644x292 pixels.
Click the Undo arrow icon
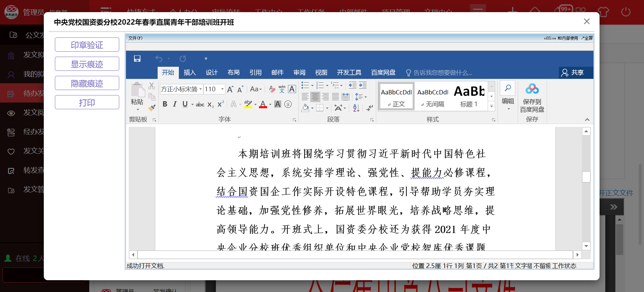coord(159,59)
